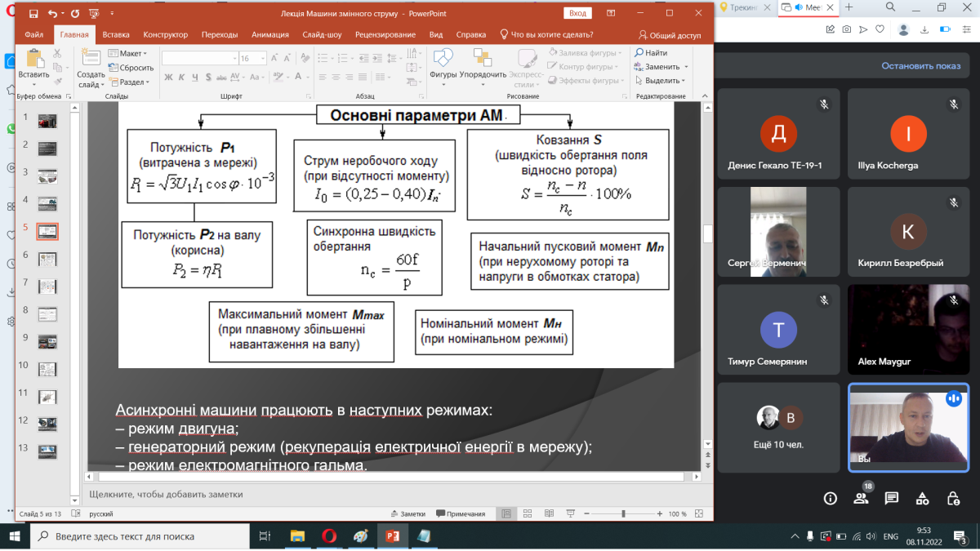
Task: Open the Shapes gallery (Фигуры)
Action: (443, 63)
